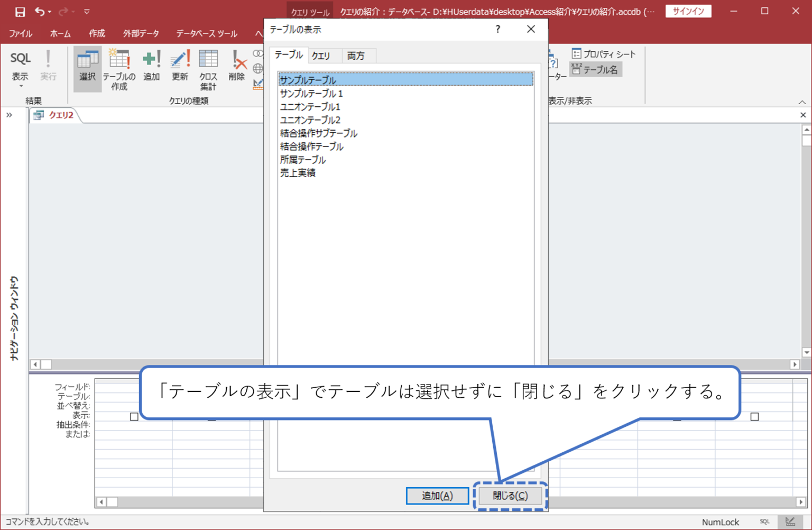Click the design grid's left scroll arrow
812x530 pixels.
click(x=101, y=501)
